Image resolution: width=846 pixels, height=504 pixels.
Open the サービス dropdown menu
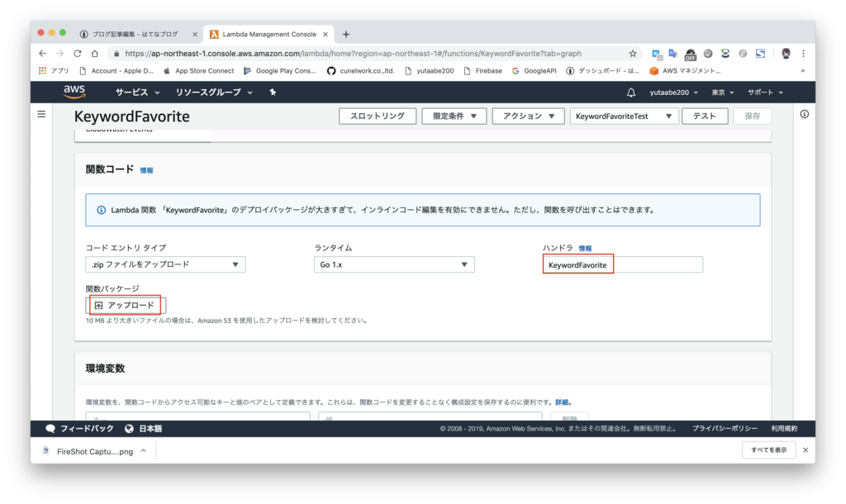(x=137, y=93)
